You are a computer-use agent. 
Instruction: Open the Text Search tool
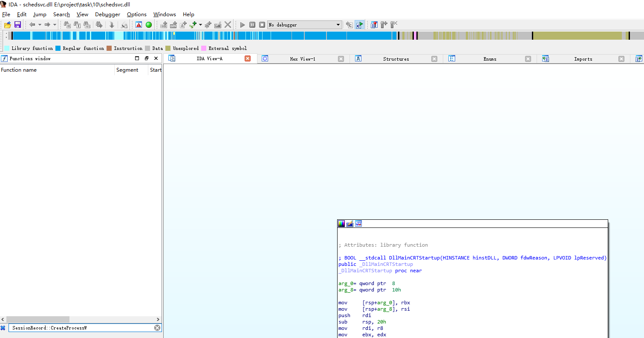77,24
